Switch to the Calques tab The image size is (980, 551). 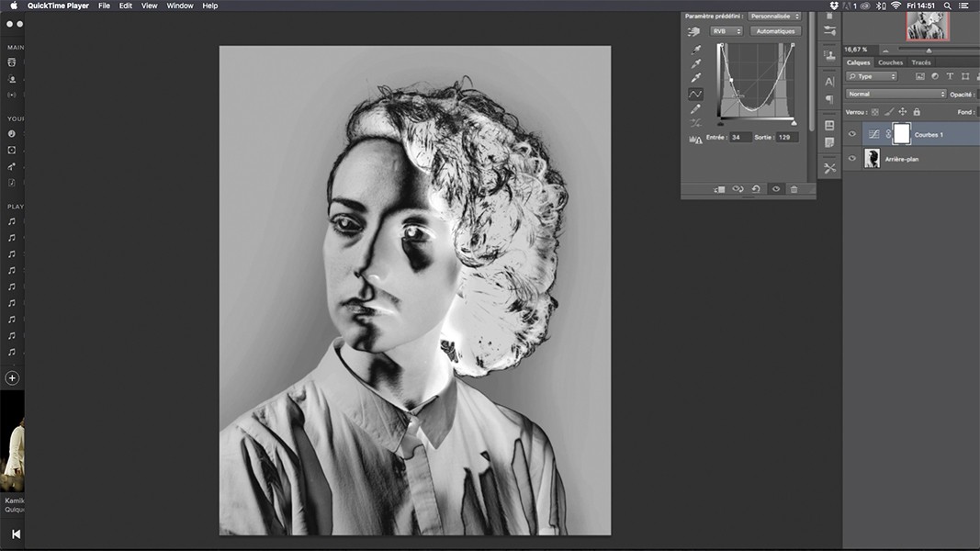tap(858, 62)
